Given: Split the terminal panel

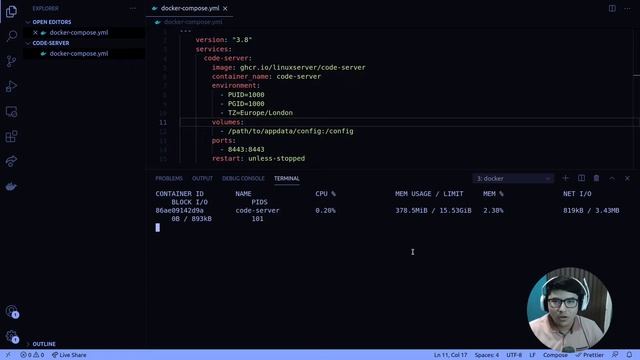Looking at the screenshot, I should pyautogui.click(x=581, y=178).
